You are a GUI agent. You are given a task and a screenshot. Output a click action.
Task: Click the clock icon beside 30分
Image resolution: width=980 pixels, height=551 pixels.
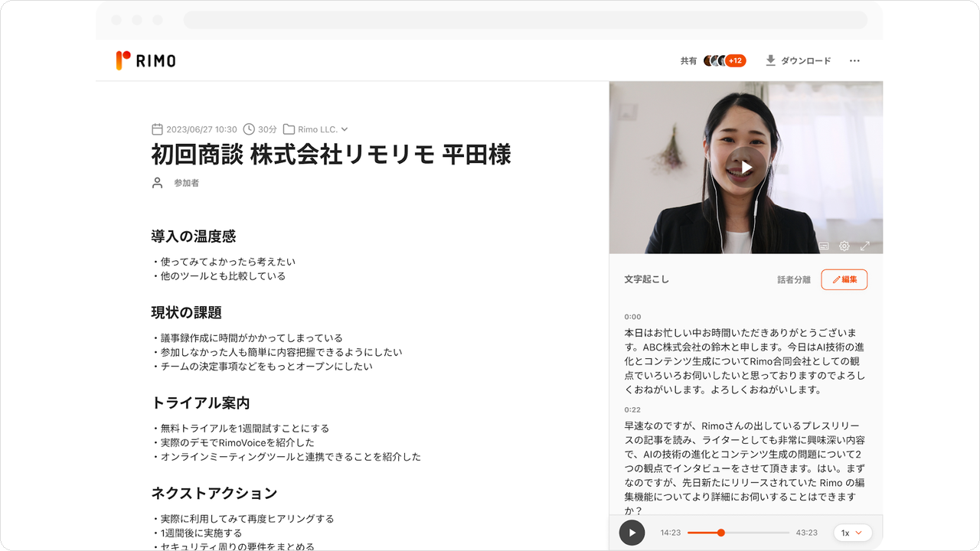coord(249,129)
